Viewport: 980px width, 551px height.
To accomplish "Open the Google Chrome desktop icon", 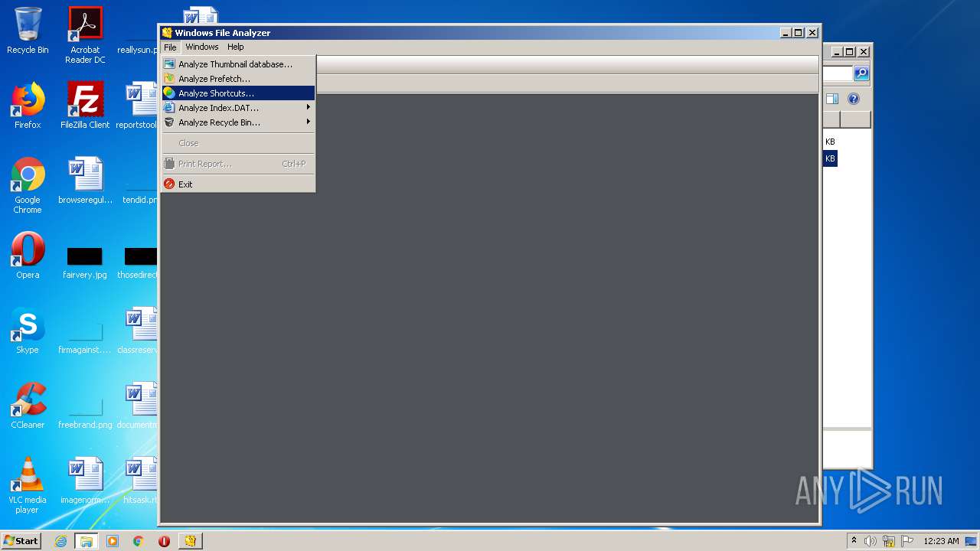I will tap(28, 185).
